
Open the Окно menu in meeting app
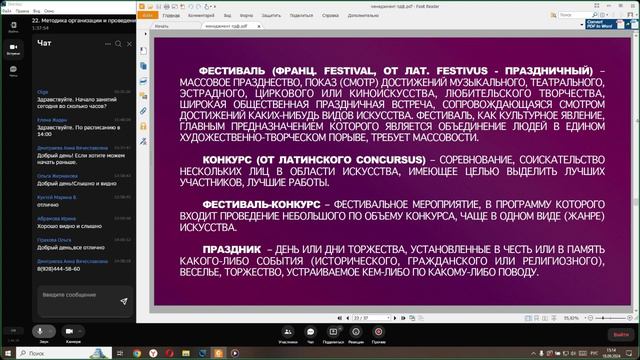[49, 11]
